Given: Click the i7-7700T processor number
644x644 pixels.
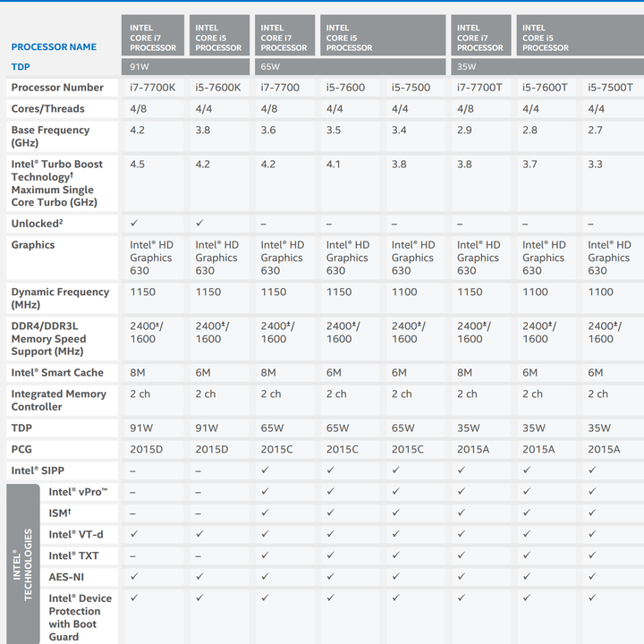Looking at the screenshot, I should [479, 88].
